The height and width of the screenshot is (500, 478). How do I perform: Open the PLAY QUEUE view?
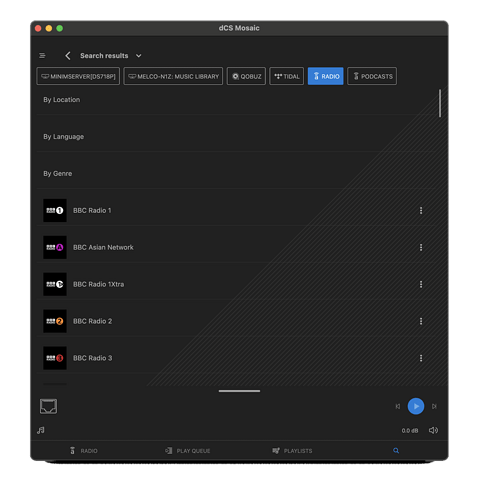click(188, 451)
